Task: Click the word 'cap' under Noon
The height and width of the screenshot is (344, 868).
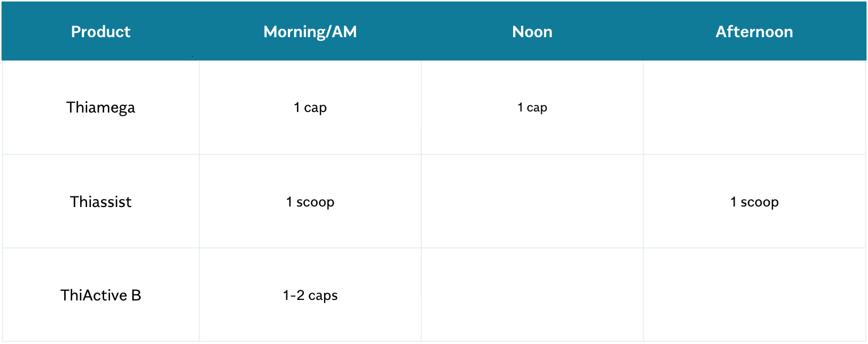Action: pyautogui.click(x=537, y=108)
